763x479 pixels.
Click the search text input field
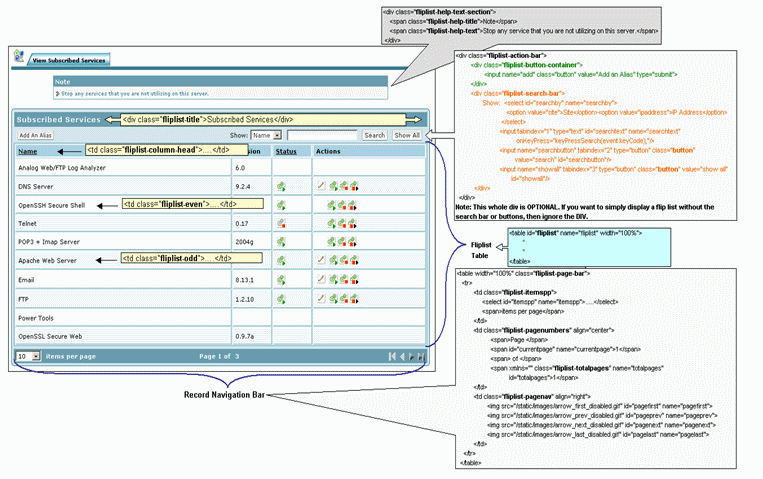pos(321,135)
